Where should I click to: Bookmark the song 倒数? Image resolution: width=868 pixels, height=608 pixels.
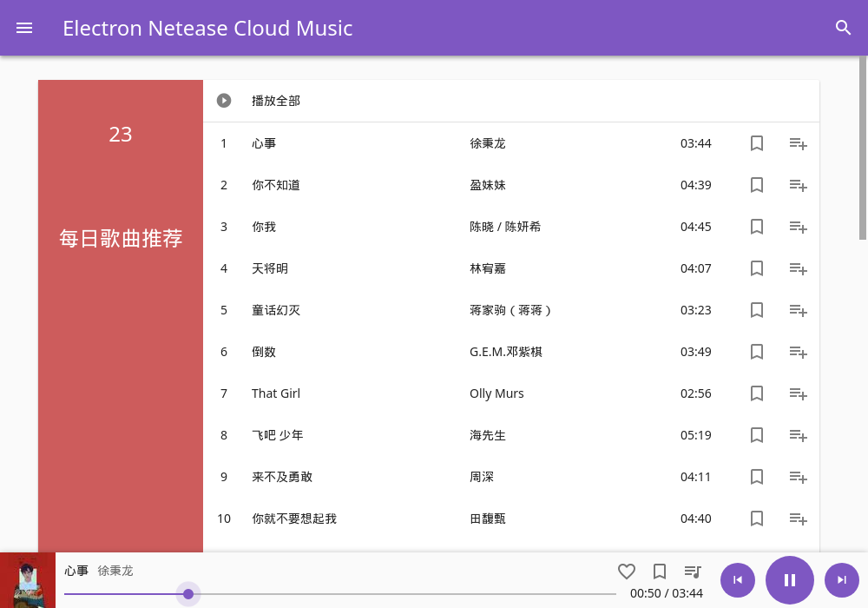(x=757, y=352)
